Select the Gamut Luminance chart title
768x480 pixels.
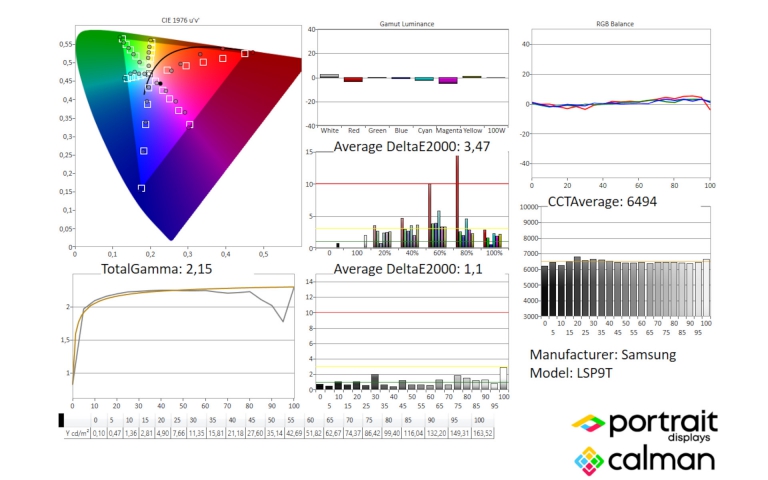tap(407, 24)
